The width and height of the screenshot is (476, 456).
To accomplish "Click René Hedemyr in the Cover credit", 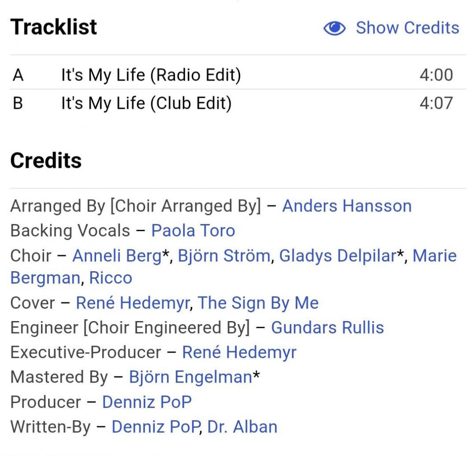I will click(133, 303).
